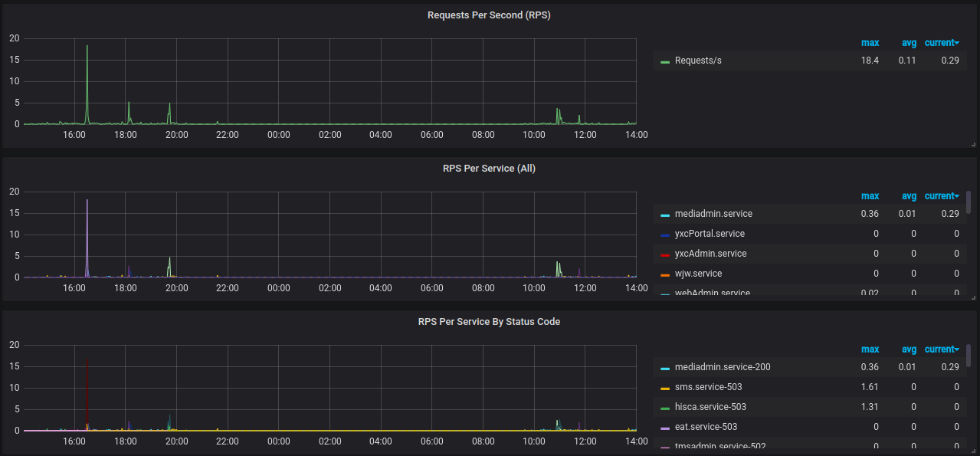Screen dimensions: 980x456
Task: Click the orange wjw.service color icon
Action: coord(665,274)
